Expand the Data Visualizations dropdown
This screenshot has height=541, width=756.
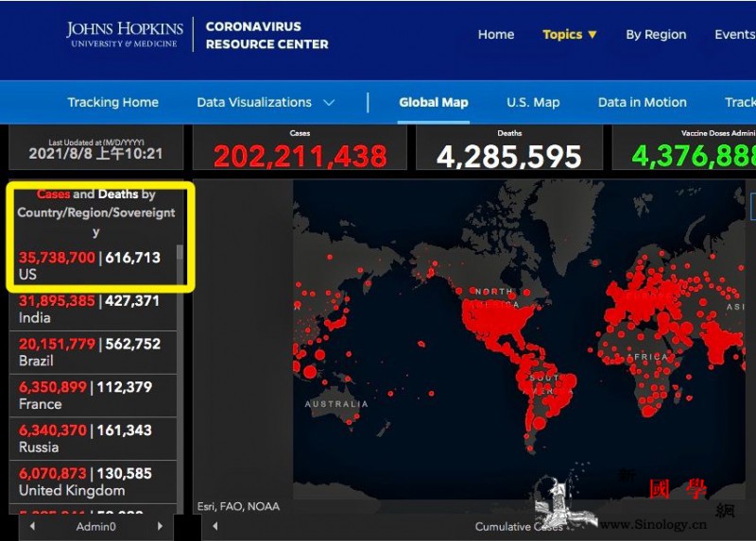266,102
